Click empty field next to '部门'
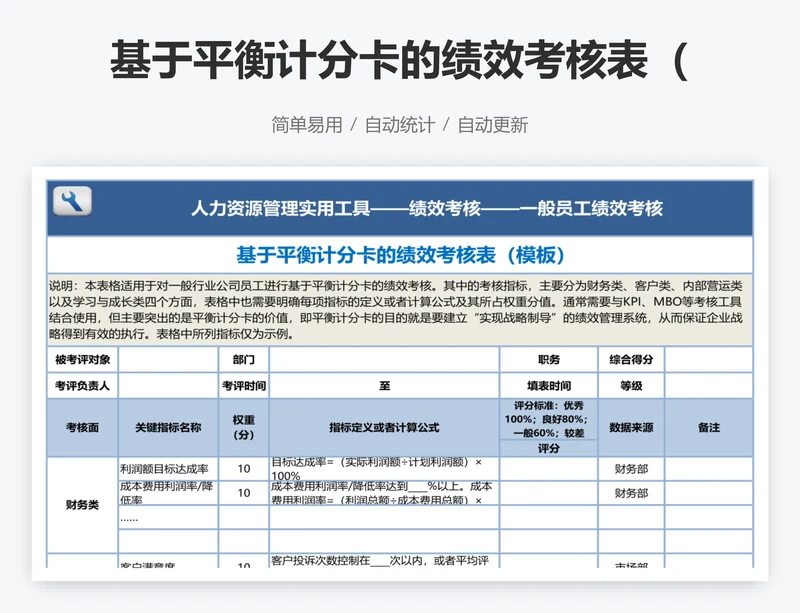 (x=384, y=360)
